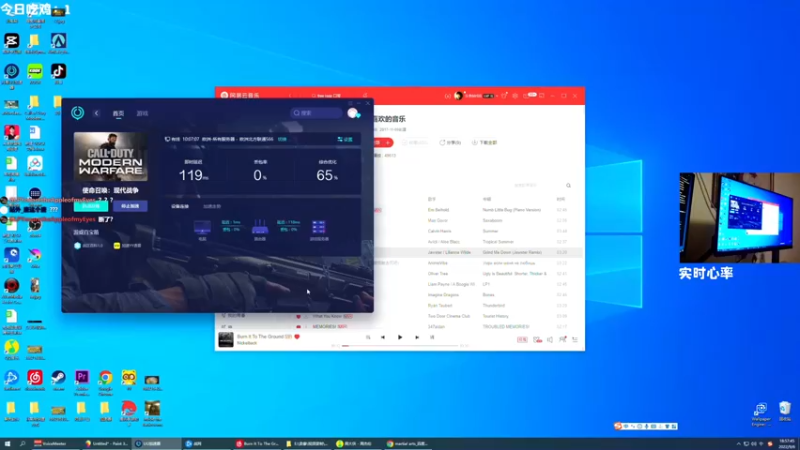Click the teal launch game button

click(x=91, y=206)
